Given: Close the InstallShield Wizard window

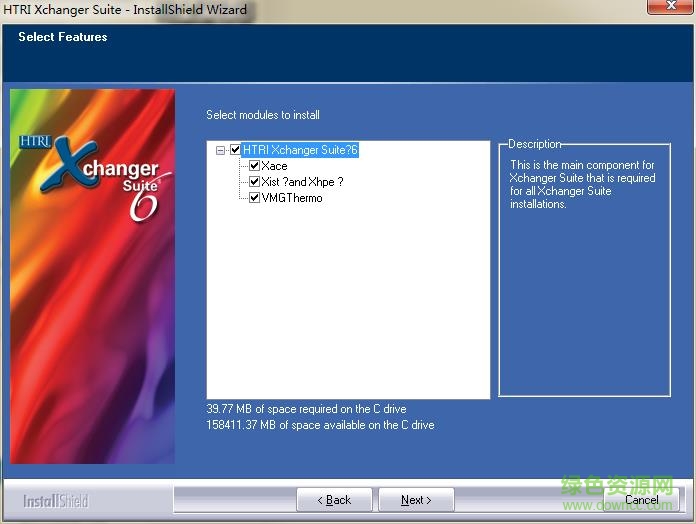Looking at the screenshot, I should point(671,7).
